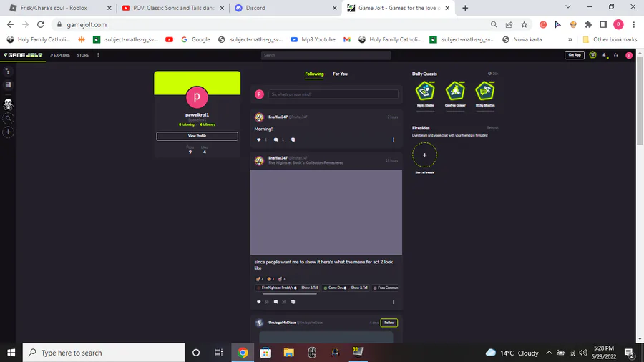Open the library icon in left sidebar

pos(8,85)
